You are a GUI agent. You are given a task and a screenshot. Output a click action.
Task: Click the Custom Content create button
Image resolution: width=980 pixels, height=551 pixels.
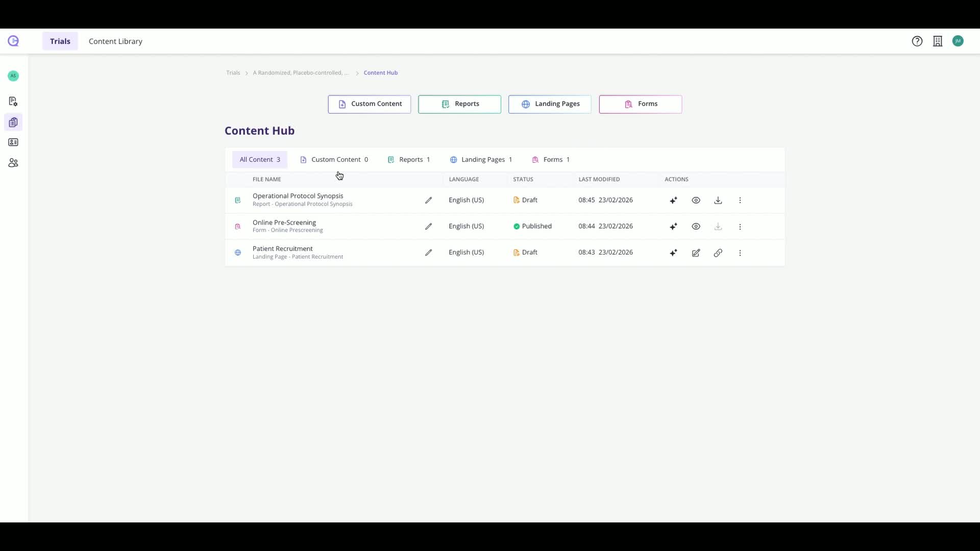coord(369,104)
